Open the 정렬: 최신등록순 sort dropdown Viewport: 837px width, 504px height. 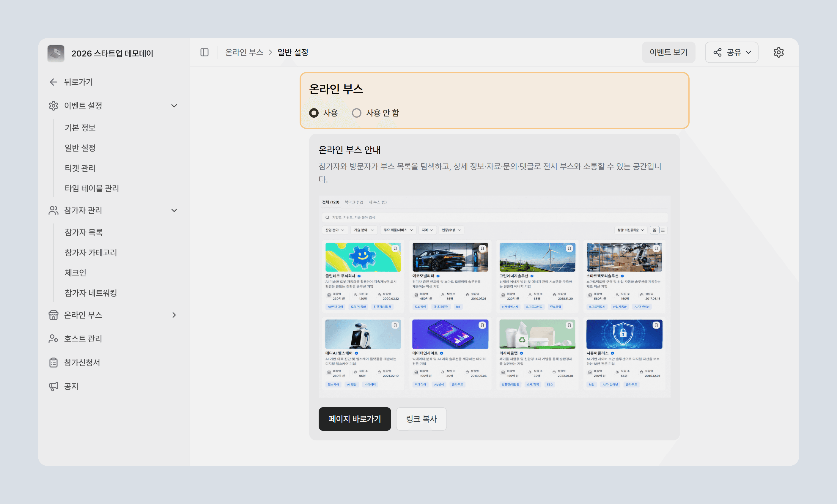[630, 230]
